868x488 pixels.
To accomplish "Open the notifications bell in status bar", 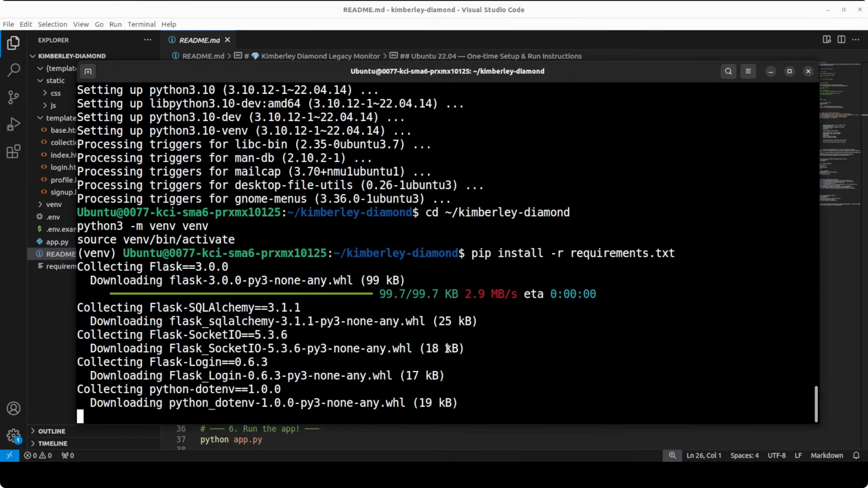I will coord(856,455).
